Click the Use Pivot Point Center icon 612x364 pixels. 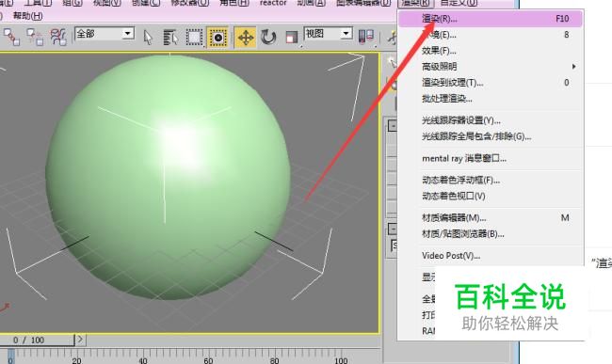(x=365, y=37)
